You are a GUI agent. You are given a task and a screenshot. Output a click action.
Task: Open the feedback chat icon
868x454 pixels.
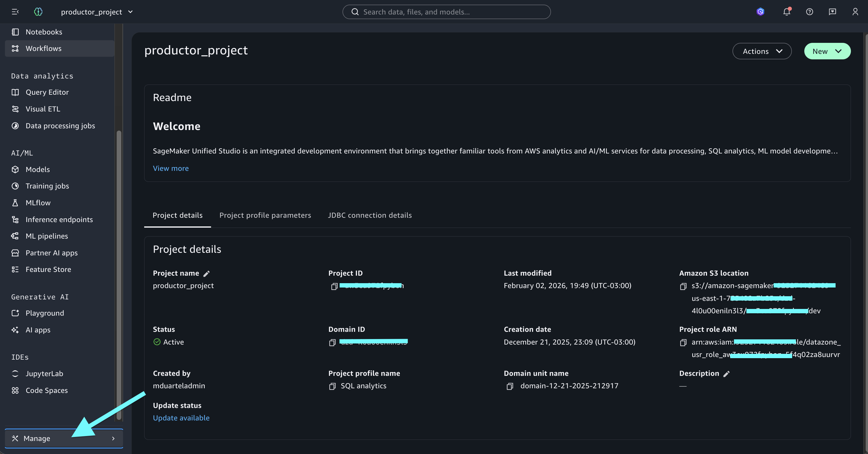tap(832, 12)
